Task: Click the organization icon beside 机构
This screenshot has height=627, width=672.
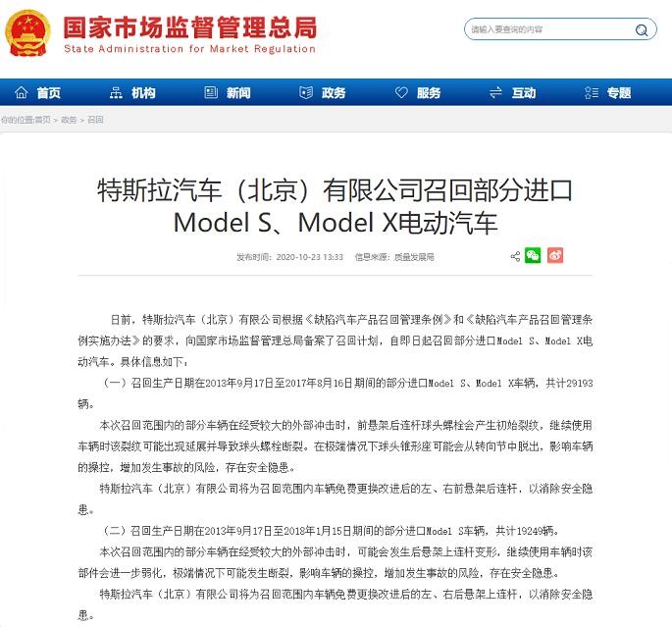Action: pos(116,92)
